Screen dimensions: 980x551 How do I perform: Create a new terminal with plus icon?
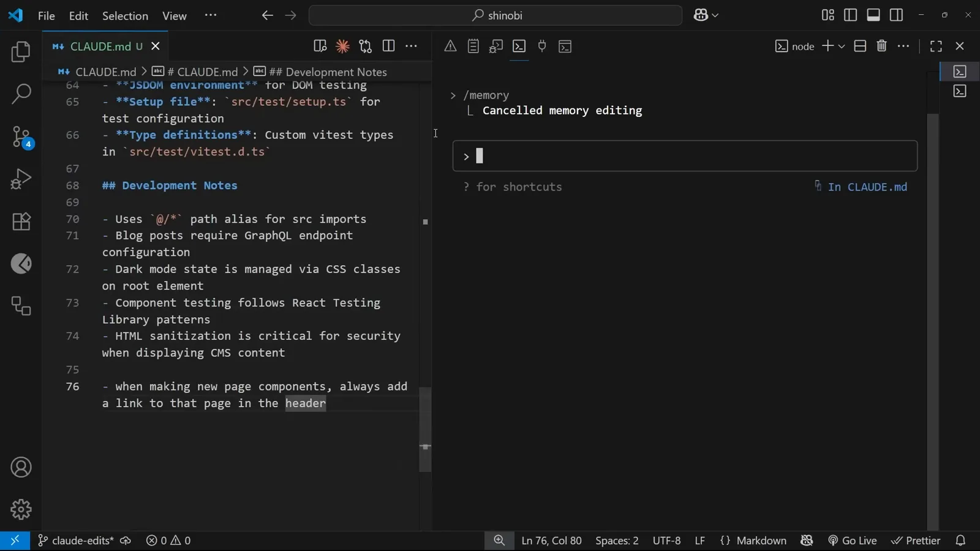pyautogui.click(x=827, y=46)
